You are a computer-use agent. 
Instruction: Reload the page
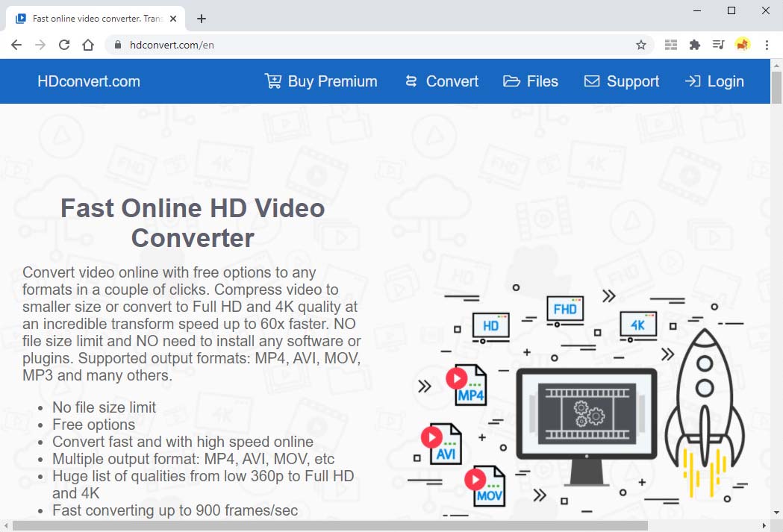click(x=64, y=45)
